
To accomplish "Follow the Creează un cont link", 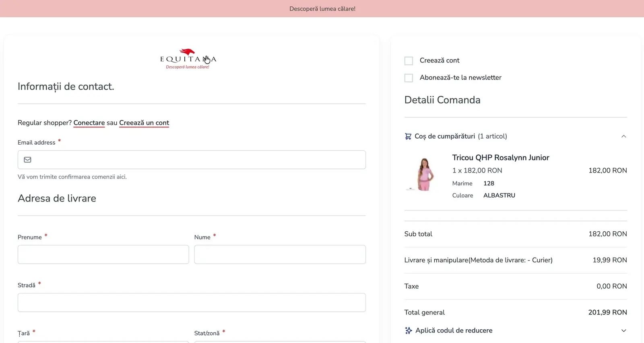I will 144,123.
